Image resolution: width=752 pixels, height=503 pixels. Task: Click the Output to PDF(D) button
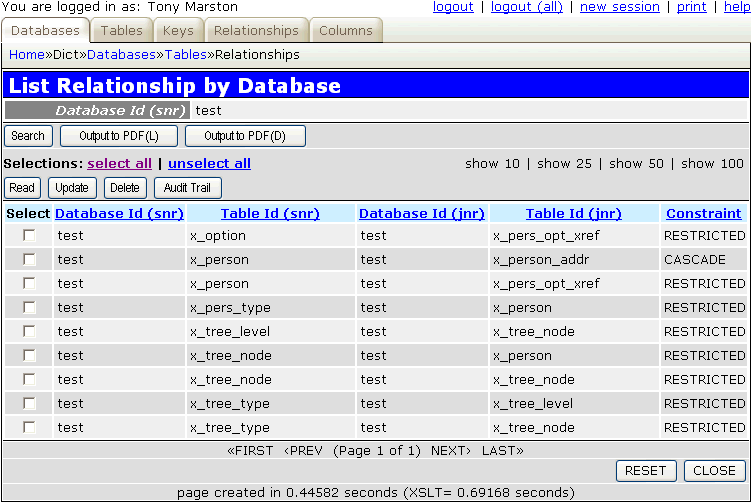(245, 136)
